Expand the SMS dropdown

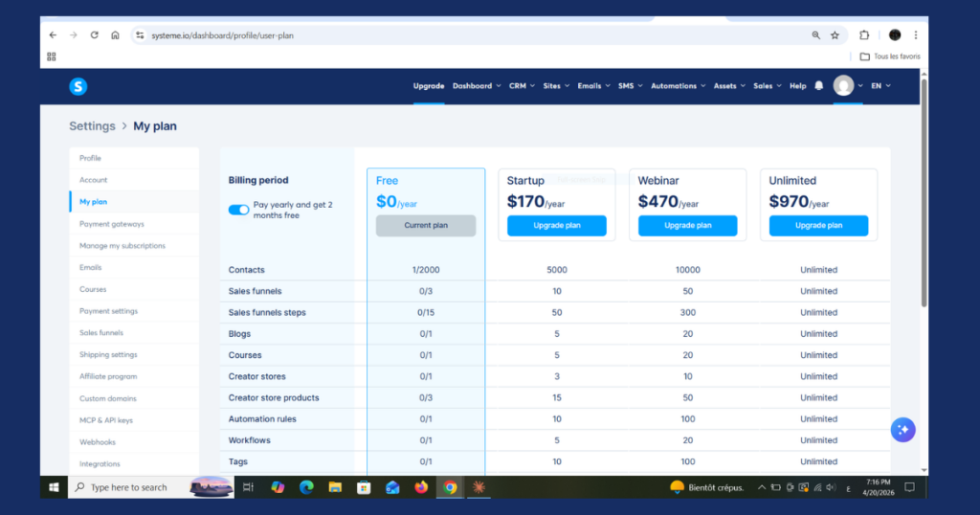pos(630,86)
